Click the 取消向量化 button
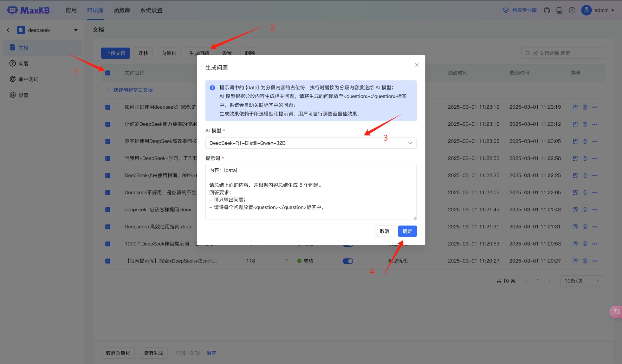Screen dimensions: 622x364 pos(118,353)
